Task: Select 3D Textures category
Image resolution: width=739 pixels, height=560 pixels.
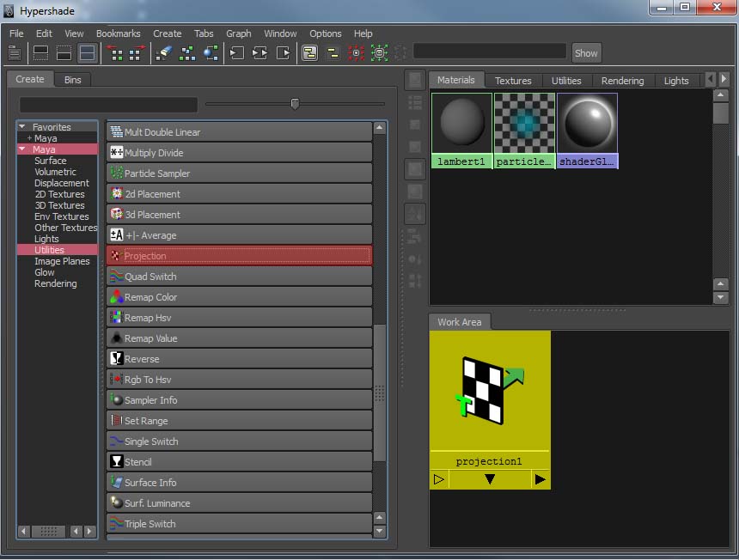Action: pos(59,205)
